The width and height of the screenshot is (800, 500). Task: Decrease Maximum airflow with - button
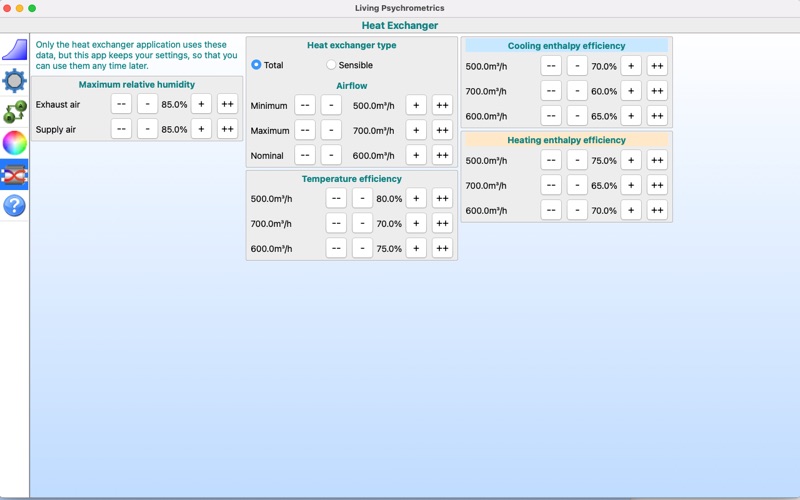click(331, 130)
